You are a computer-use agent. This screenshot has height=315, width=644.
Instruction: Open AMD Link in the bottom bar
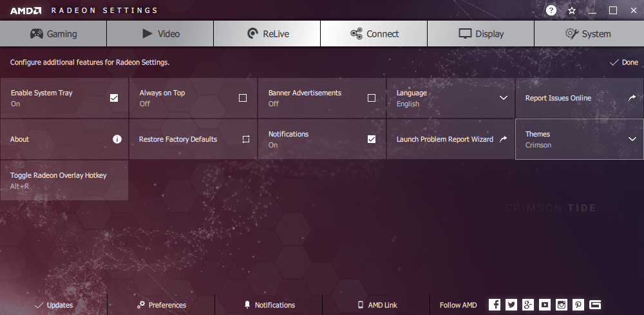(x=377, y=305)
